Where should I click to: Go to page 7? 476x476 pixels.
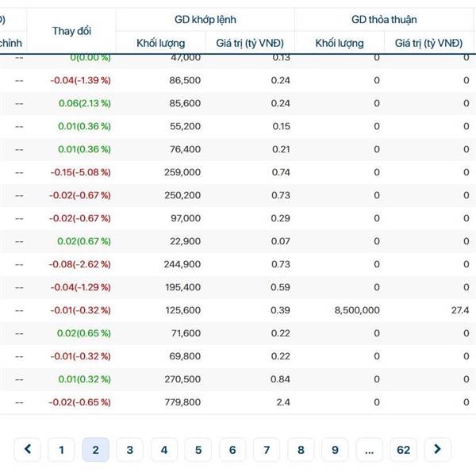coord(267,450)
